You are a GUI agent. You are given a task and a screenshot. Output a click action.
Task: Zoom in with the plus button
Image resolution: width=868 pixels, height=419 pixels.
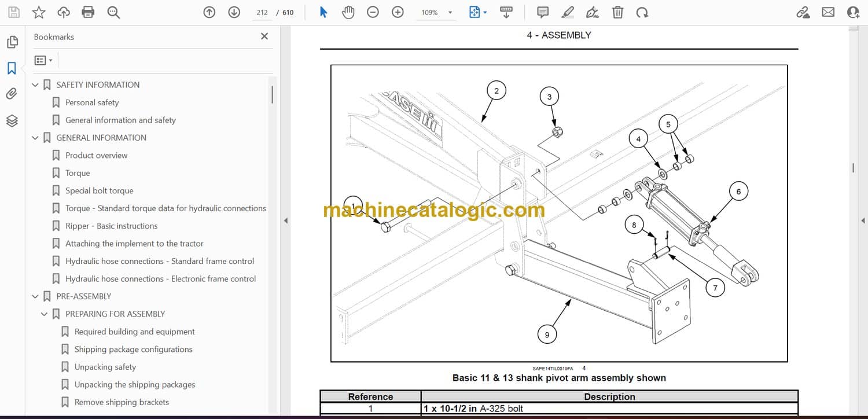[x=398, y=12]
